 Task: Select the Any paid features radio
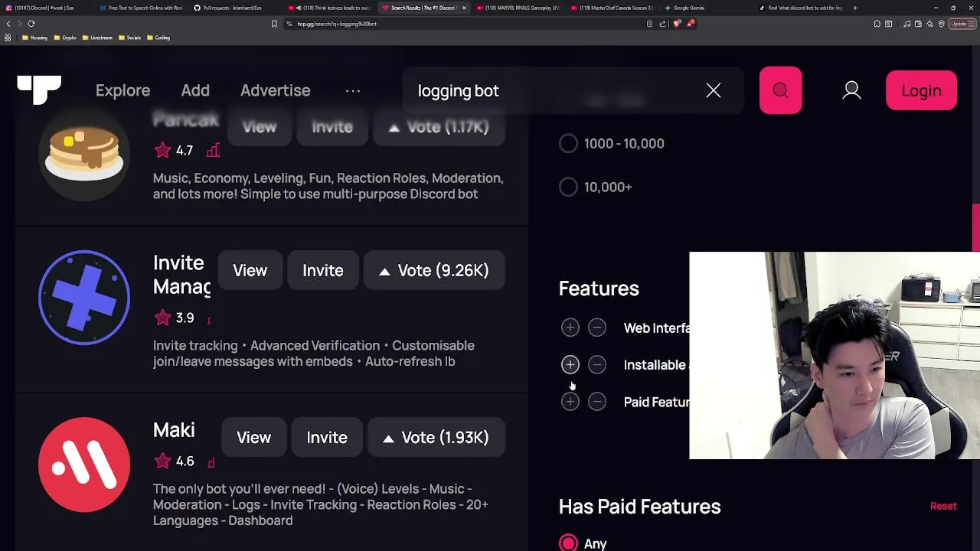568,543
